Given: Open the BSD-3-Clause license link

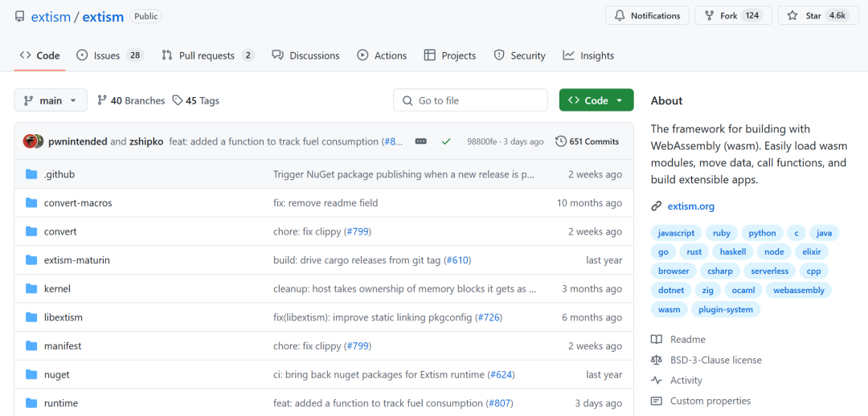Looking at the screenshot, I should pyautogui.click(x=715, y=361).
